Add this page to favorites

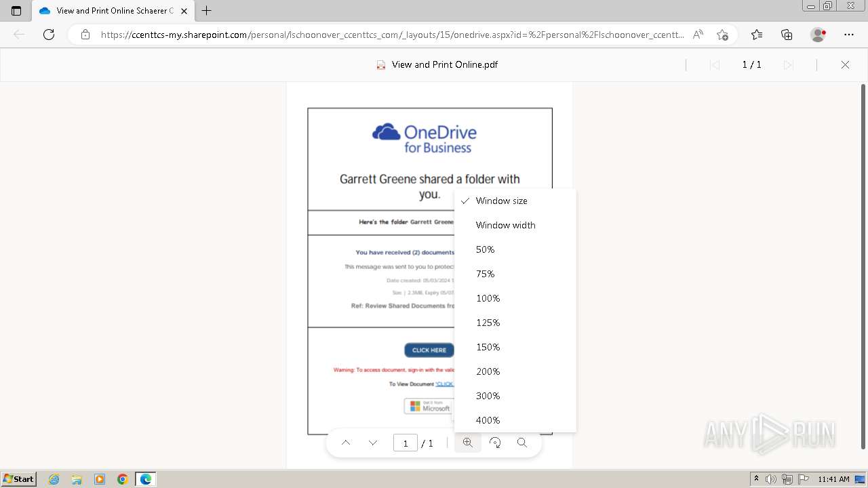tap(722, 35)
